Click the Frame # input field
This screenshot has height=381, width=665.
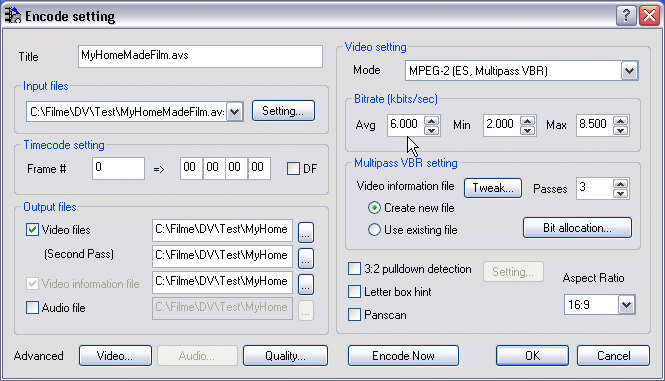118,168
